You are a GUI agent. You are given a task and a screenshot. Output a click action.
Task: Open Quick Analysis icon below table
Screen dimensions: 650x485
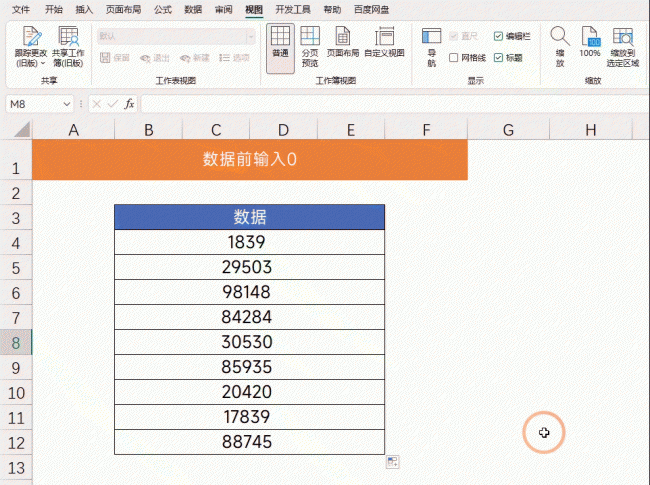[x=392, y=462]
